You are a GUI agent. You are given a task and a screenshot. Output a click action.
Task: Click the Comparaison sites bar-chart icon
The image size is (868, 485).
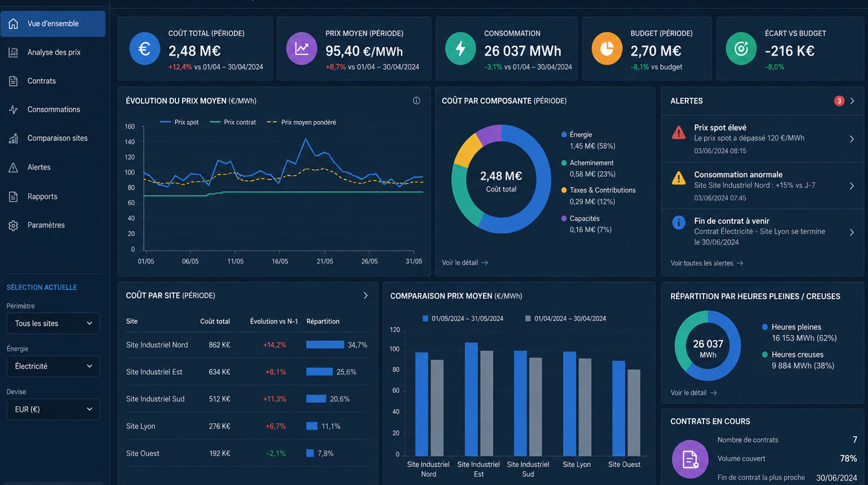coord(13,138)
